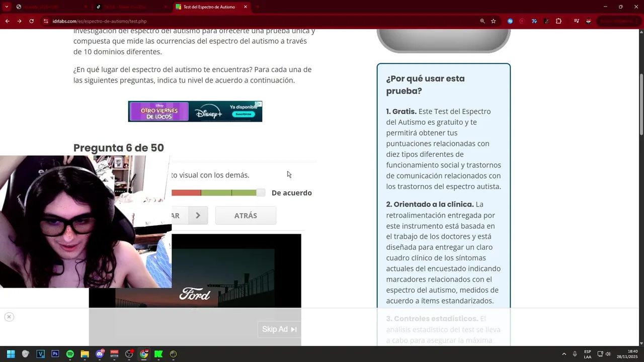Open the Disney+ Otro Viernes de Locos ad
Screen dimensions: 644x362
pos(195,111)
